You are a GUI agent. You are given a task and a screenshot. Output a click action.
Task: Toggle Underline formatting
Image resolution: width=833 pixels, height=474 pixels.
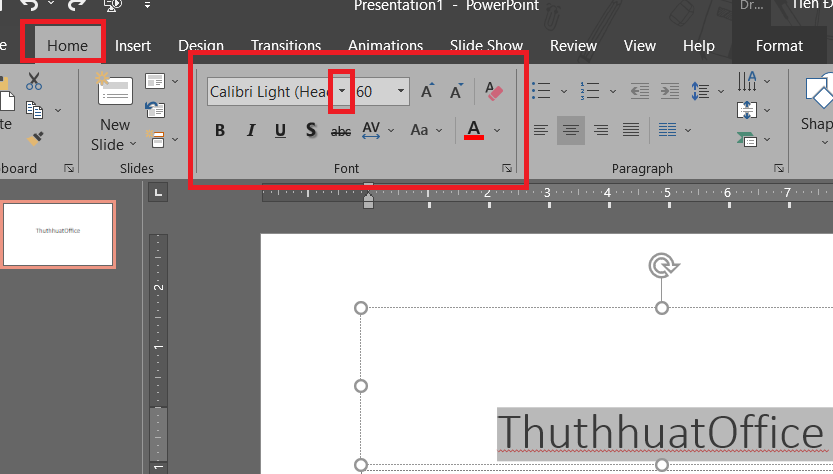point(280,130)
